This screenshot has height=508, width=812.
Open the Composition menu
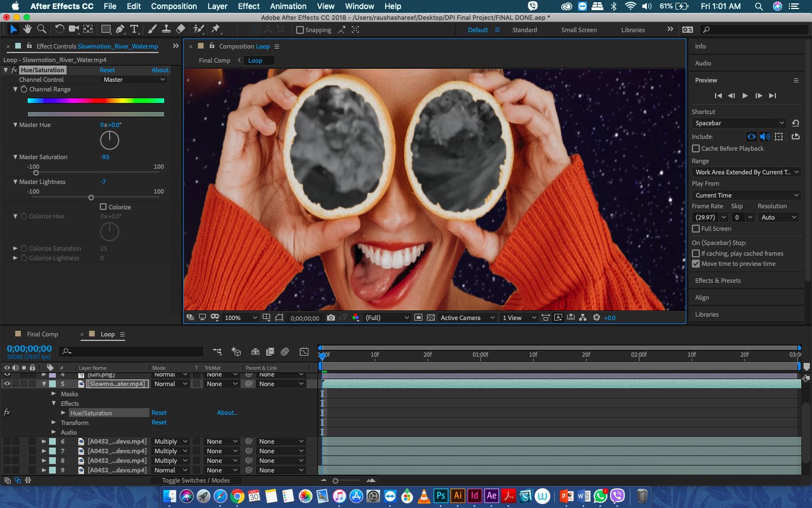(174, 6)
